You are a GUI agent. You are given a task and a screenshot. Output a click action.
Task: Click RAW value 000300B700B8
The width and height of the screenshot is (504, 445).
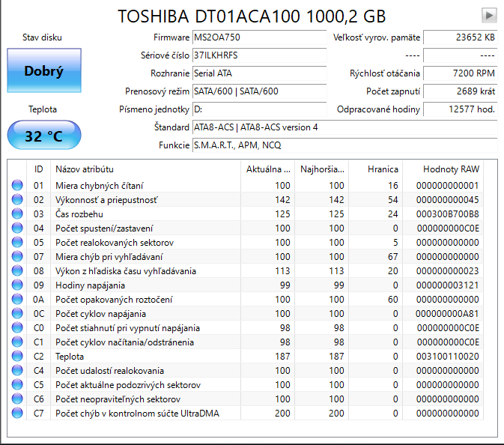[x=447, y=214]
